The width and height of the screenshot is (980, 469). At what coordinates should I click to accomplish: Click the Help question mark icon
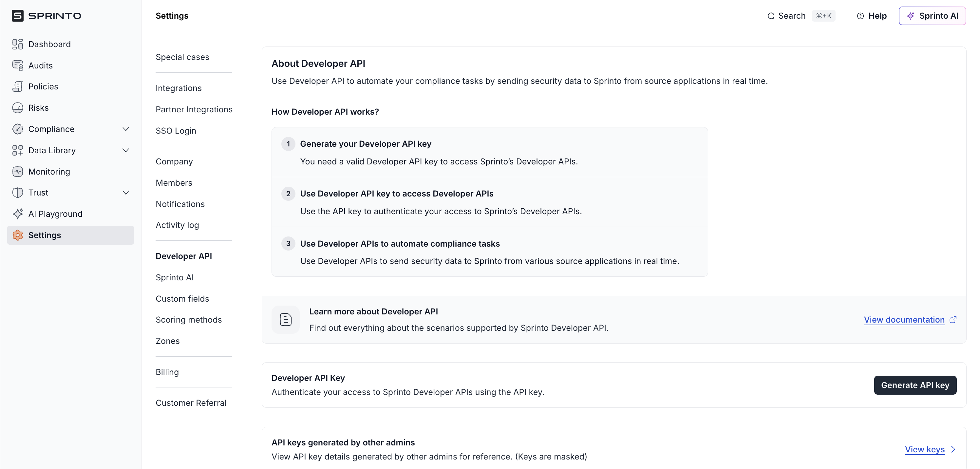point(860,16)
